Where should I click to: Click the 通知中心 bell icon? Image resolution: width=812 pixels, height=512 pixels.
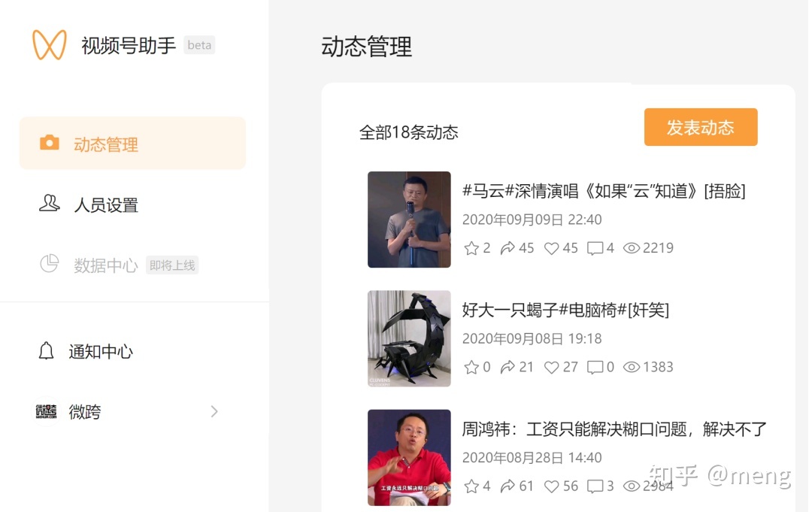click(47, 351)
